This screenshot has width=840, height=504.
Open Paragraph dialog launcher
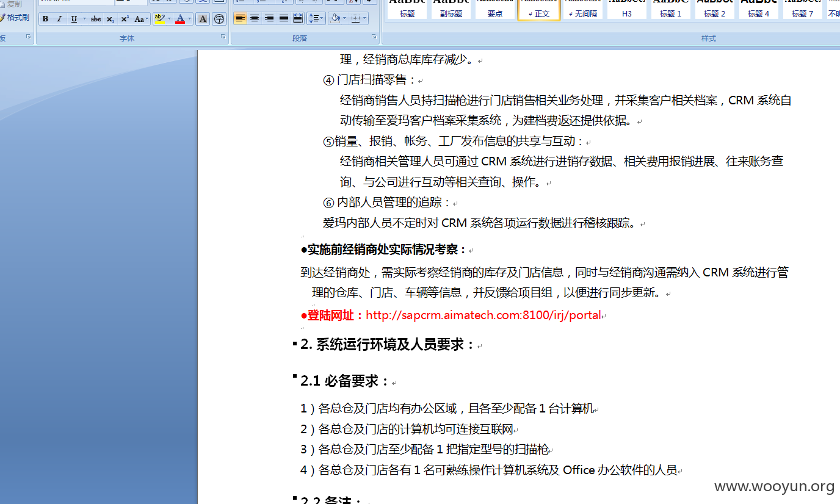point(374,37)
